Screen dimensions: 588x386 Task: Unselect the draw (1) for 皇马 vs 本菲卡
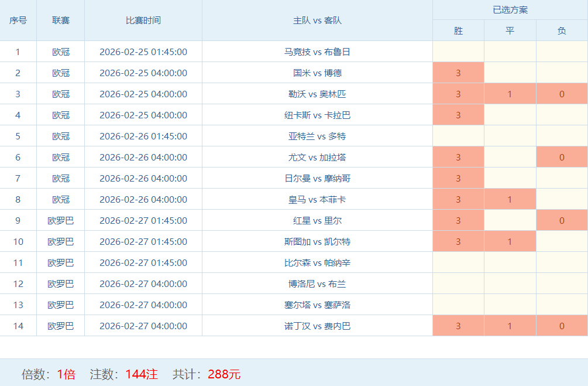tap(510, 199)
